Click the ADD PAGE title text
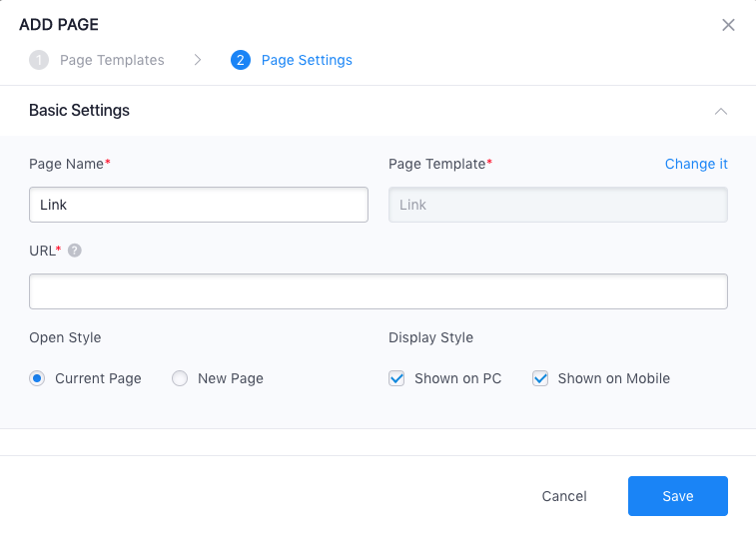 click(59, 25)
